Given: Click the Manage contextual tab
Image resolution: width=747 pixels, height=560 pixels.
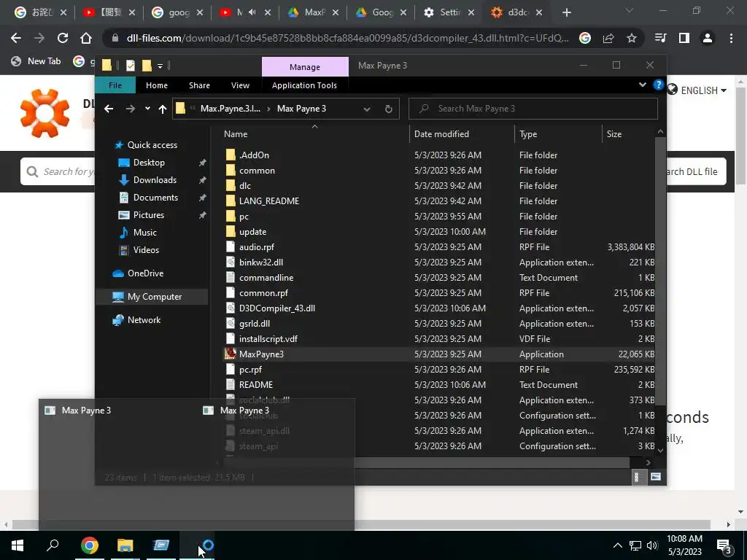Looking at the screenshot, I should pyautogui.click(x=305, y=67).
